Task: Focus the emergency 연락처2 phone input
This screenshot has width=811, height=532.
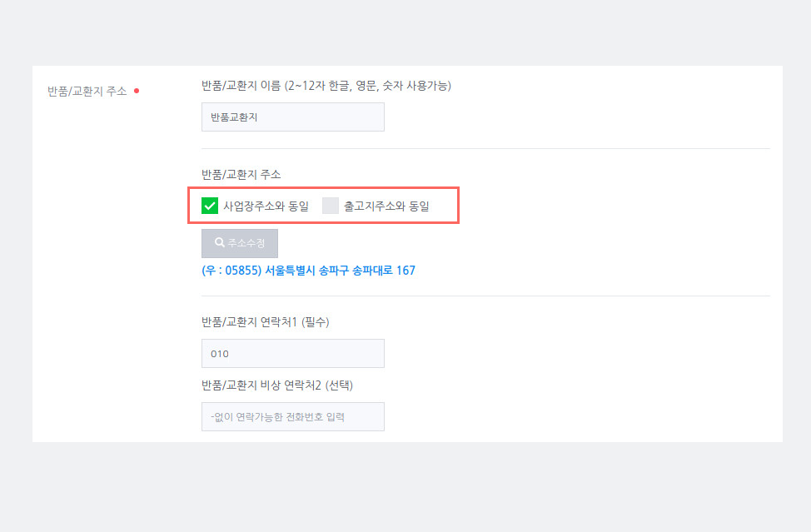Action: [x=293, y=417]
